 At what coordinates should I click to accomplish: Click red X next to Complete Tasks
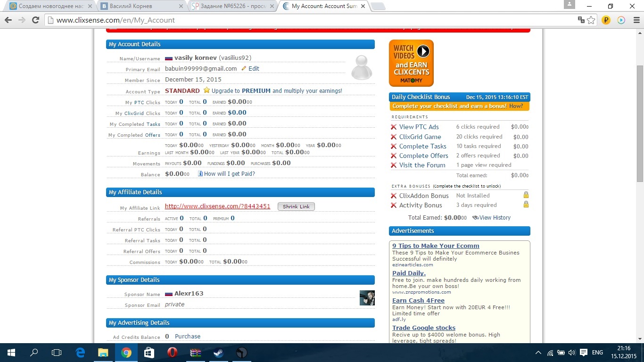[x=394, y=146]
